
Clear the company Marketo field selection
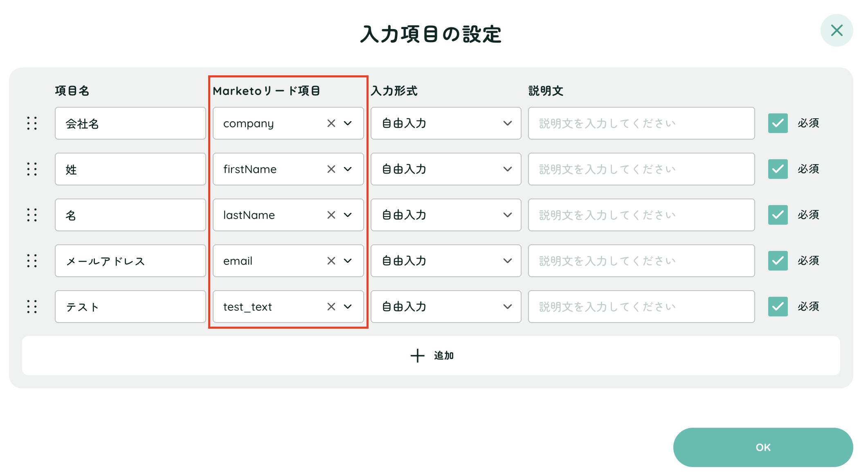[x=331, y=123]
